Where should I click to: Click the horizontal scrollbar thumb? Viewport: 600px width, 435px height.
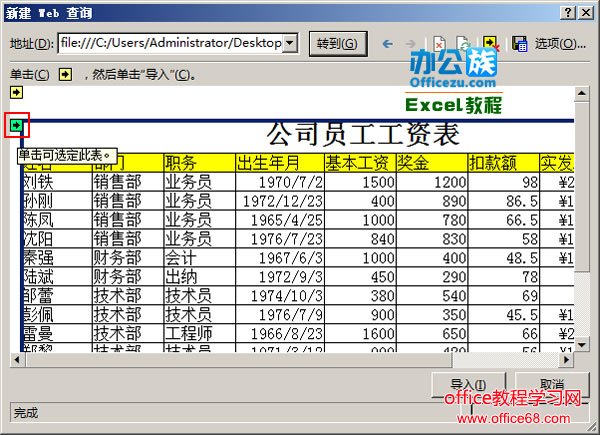click(238, 360)
